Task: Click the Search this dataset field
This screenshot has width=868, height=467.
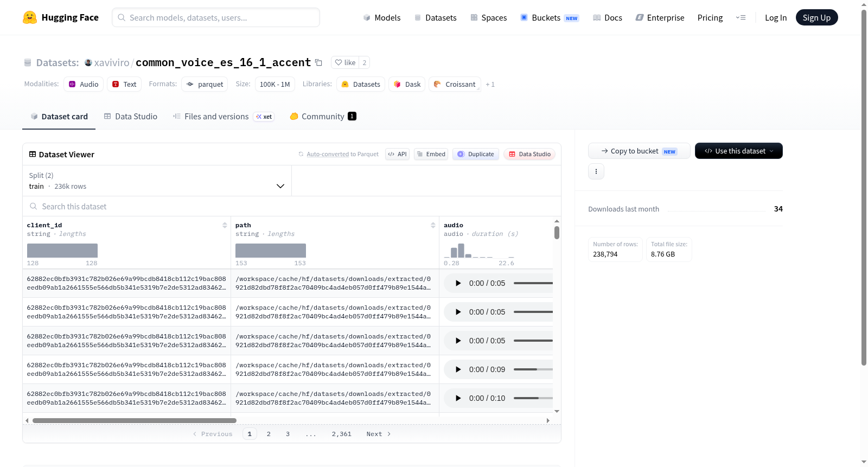Action: [292, 206]
